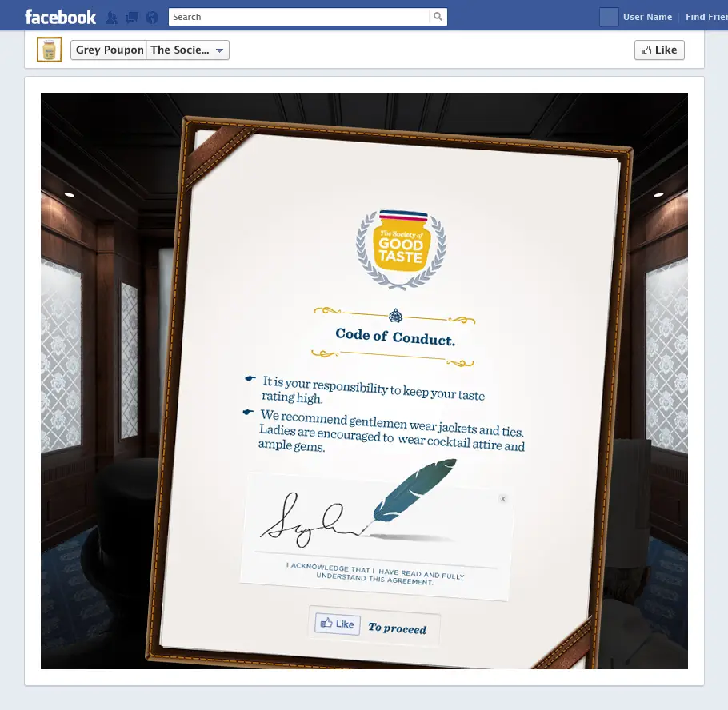Open the User Name profile link
The image size is (728, 710).
[647, 17]
